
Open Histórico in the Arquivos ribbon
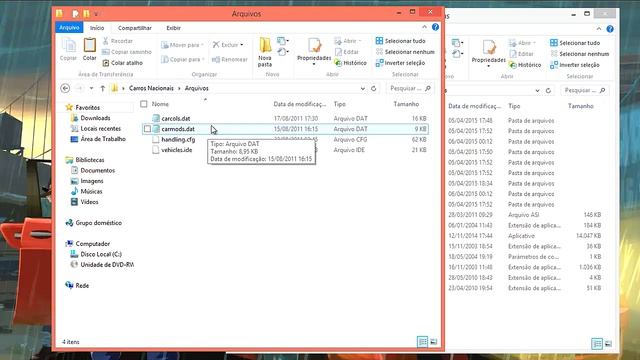(351, 63)
